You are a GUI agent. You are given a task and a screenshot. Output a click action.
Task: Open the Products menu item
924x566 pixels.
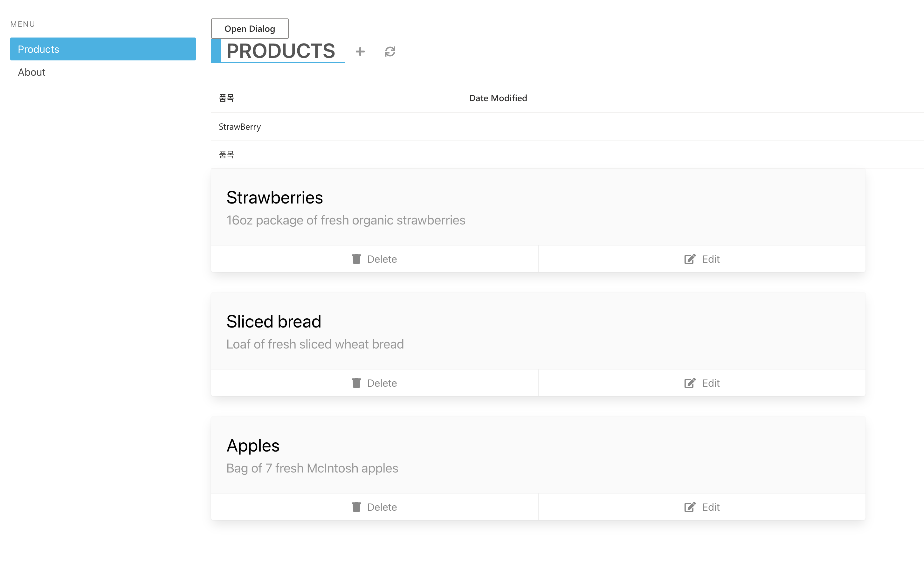coord(103,49)
